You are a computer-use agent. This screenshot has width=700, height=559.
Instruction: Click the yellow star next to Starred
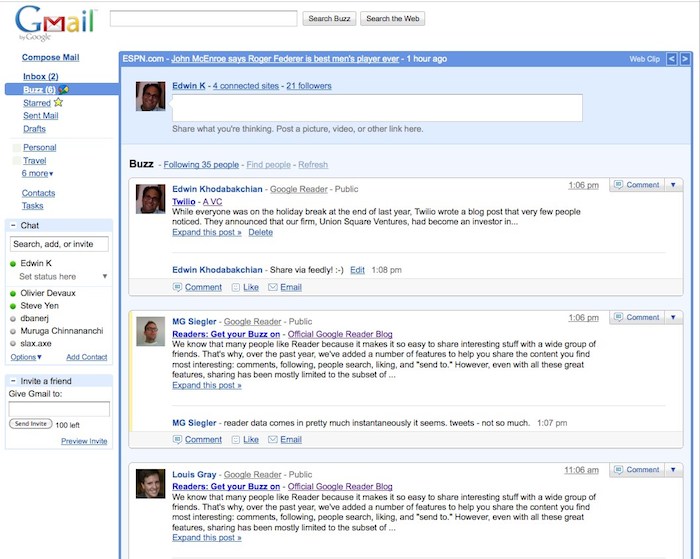pos(58,102)
